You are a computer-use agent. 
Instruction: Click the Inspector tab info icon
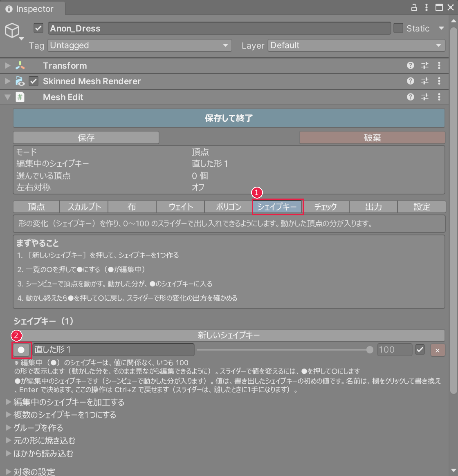[9, 9]
